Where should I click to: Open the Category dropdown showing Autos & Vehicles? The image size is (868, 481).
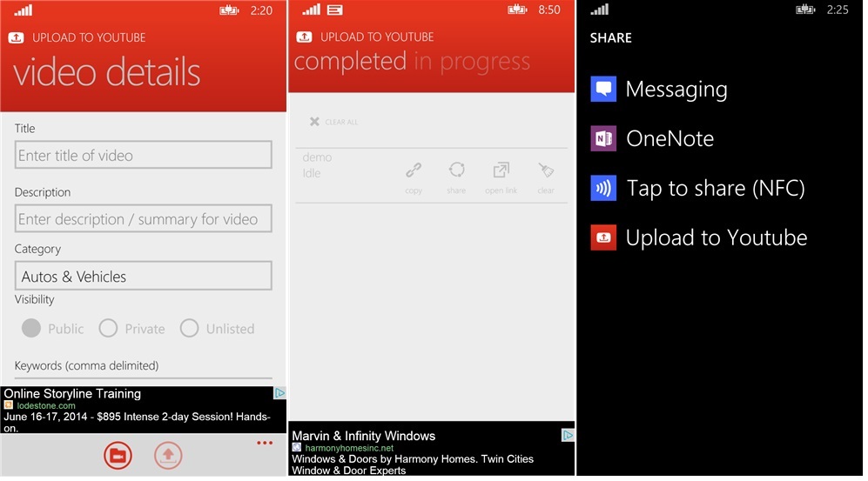(143, 277)
